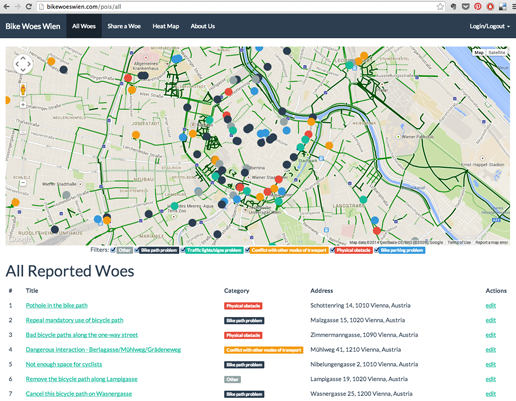Open 'Remove the bicycle path along Lampigasse'
Screen dimensions: 516x401
[x=81, y=379]
